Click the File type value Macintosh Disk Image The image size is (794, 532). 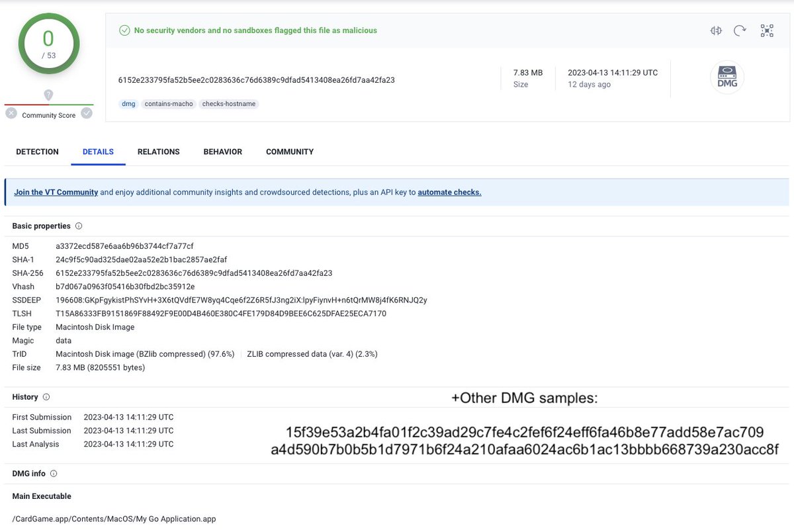[x=95, y=327]
